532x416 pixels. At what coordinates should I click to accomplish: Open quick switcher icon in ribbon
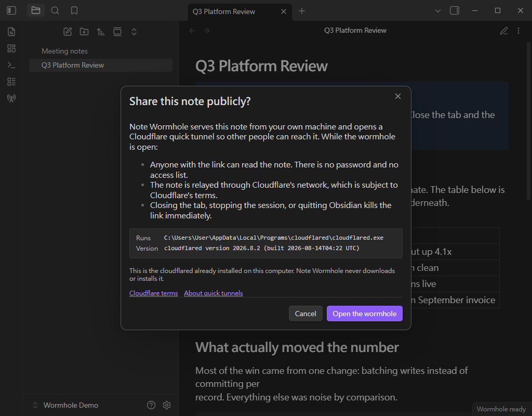tap(11, 32)
